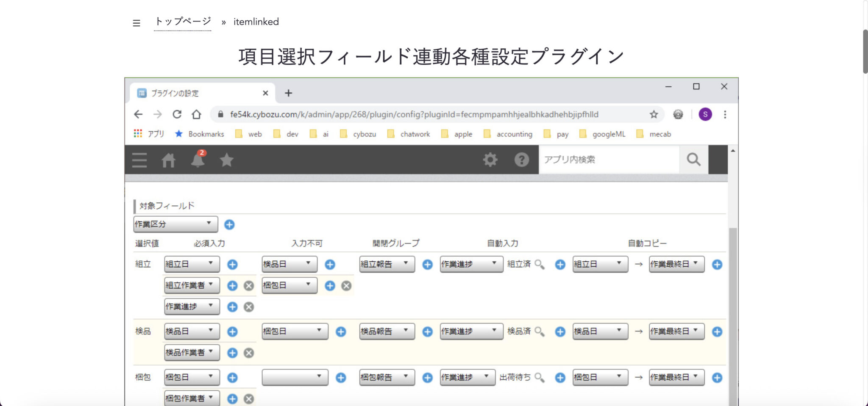
Task: Click the favorites star in the kintone header
Action: 227,160
